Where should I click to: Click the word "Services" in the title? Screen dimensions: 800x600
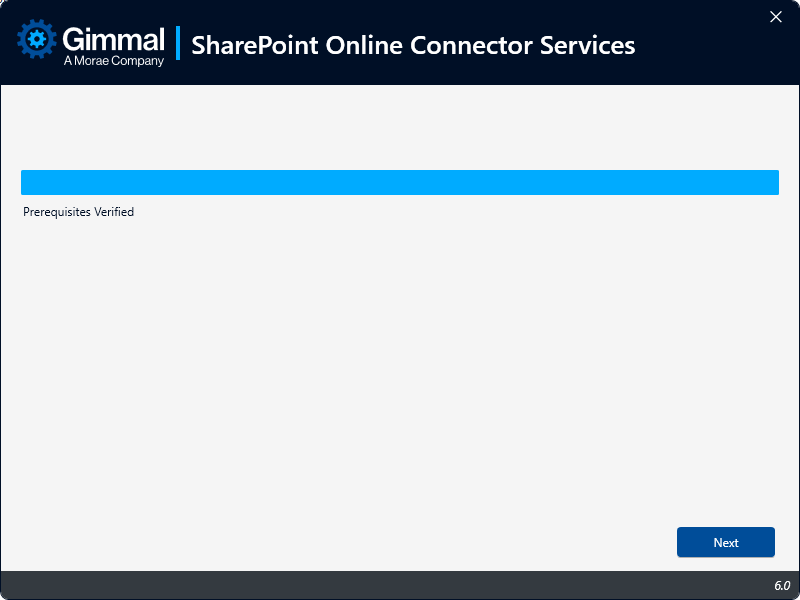click(587, 45)
